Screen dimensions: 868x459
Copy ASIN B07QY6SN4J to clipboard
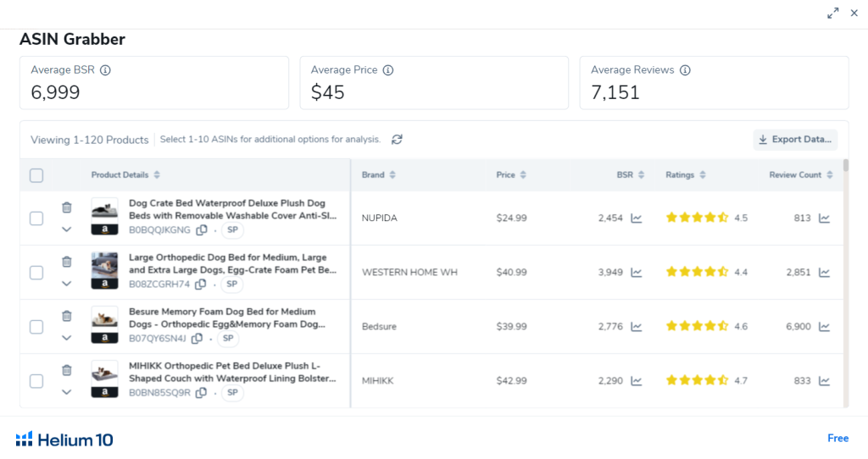click(x=197, y=339)
